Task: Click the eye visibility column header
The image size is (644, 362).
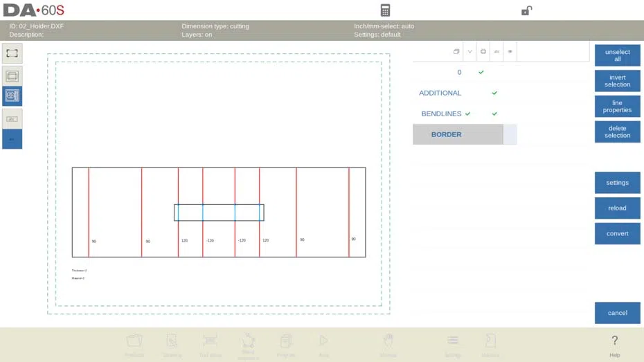Action: (x=510, y=51)
